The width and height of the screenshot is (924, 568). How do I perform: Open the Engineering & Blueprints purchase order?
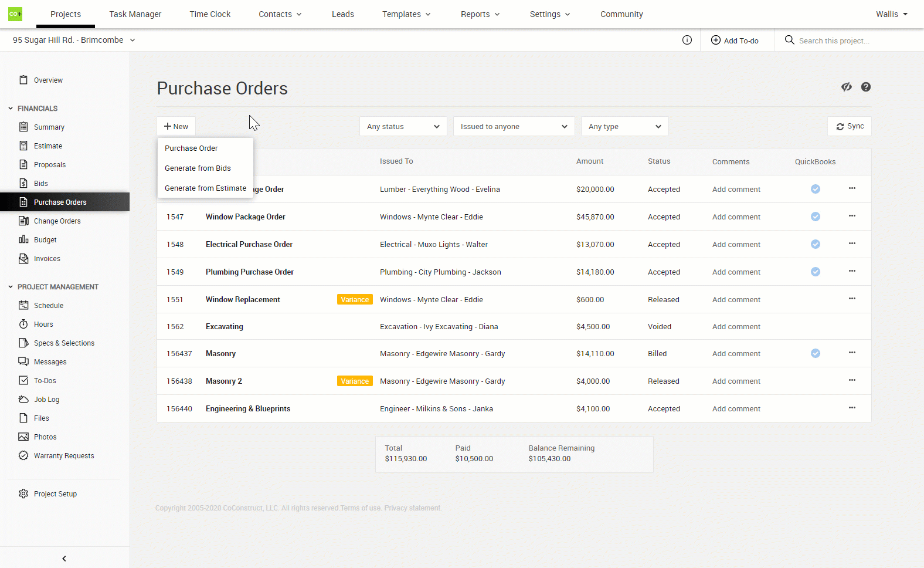[x=248, y=409]
